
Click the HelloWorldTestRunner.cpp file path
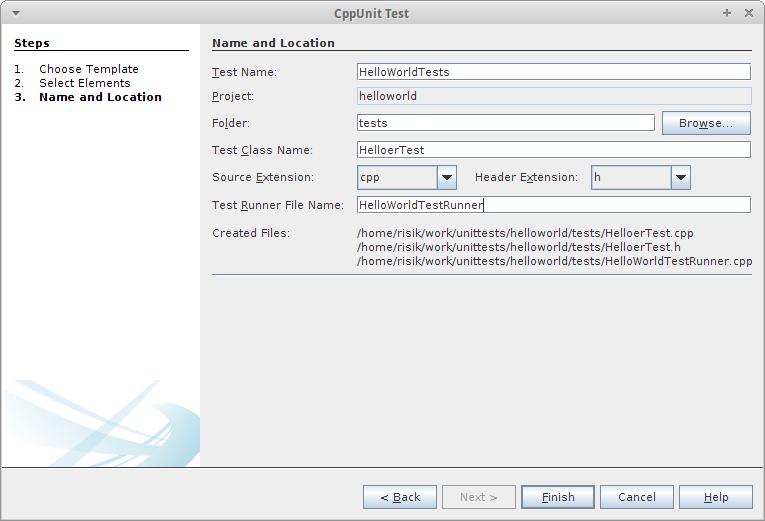click(555, 261)
